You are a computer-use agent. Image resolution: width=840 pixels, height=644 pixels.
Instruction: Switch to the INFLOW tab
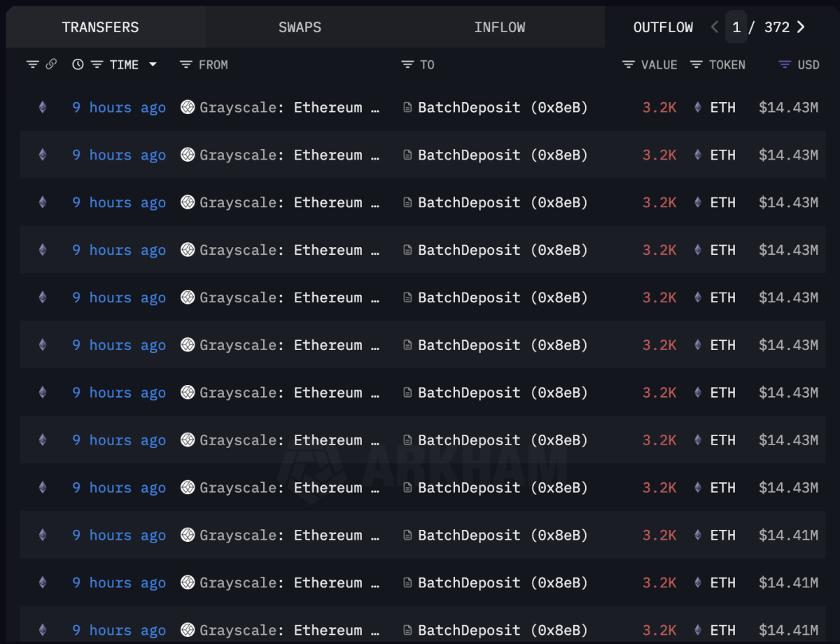click(x=499, y=27)
